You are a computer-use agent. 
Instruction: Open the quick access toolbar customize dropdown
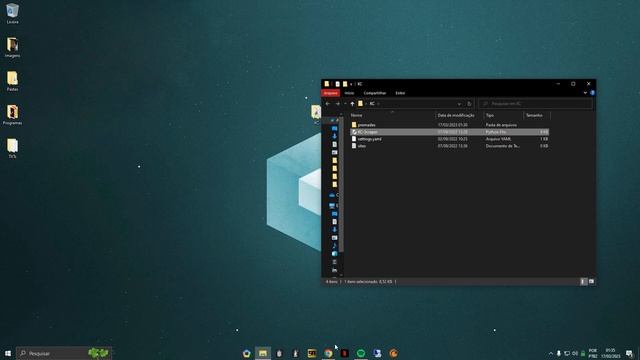351,84
